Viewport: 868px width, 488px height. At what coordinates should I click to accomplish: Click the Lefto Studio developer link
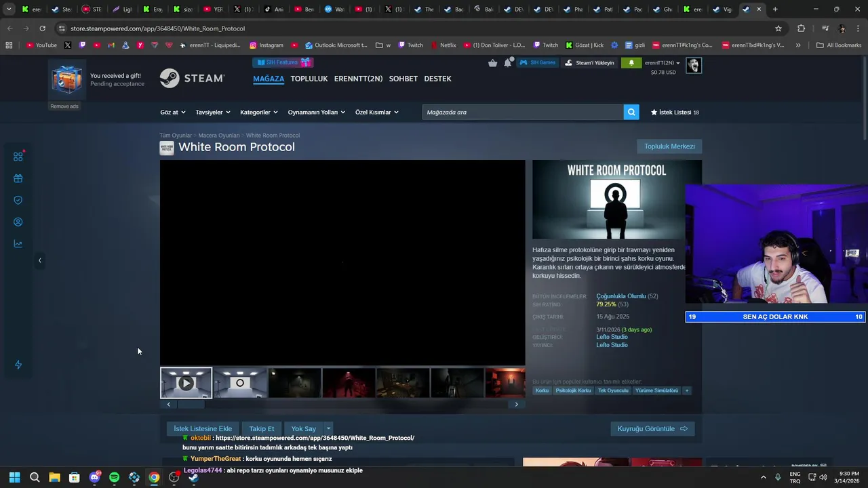[x=612, y=337]
